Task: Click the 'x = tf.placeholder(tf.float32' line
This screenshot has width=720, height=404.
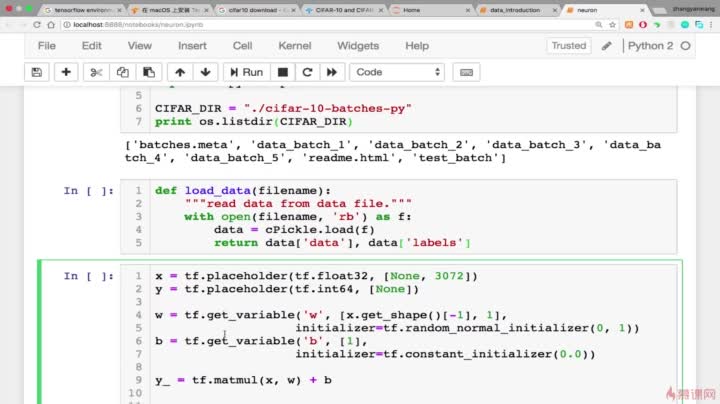Action: (x=316, y=276)
